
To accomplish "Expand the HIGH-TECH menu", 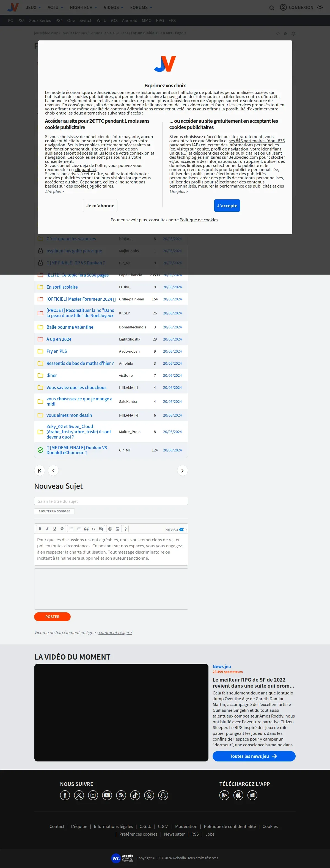I will click(83, 7).
